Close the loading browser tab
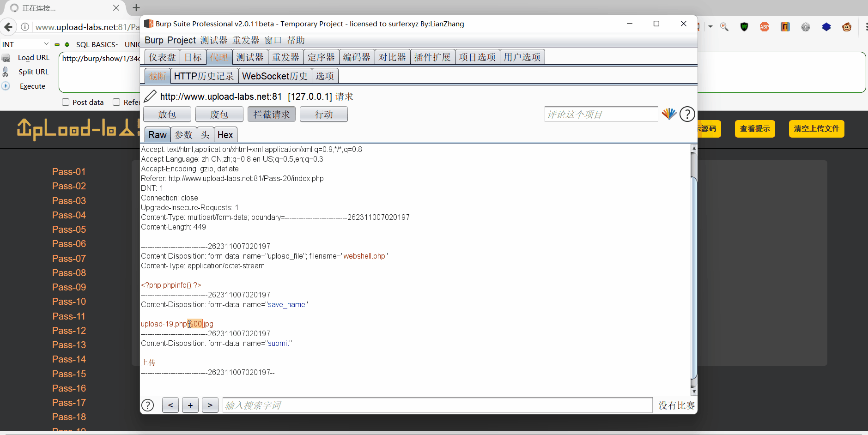Image resolution: width=868 pixels, height=435 pixels. [x=116, y=8]
